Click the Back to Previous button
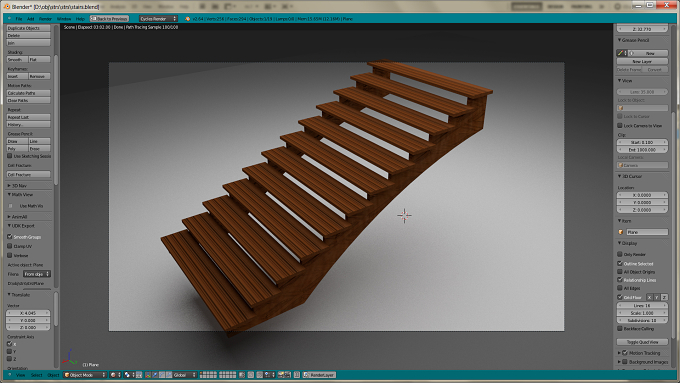 [x=109, y=19]
